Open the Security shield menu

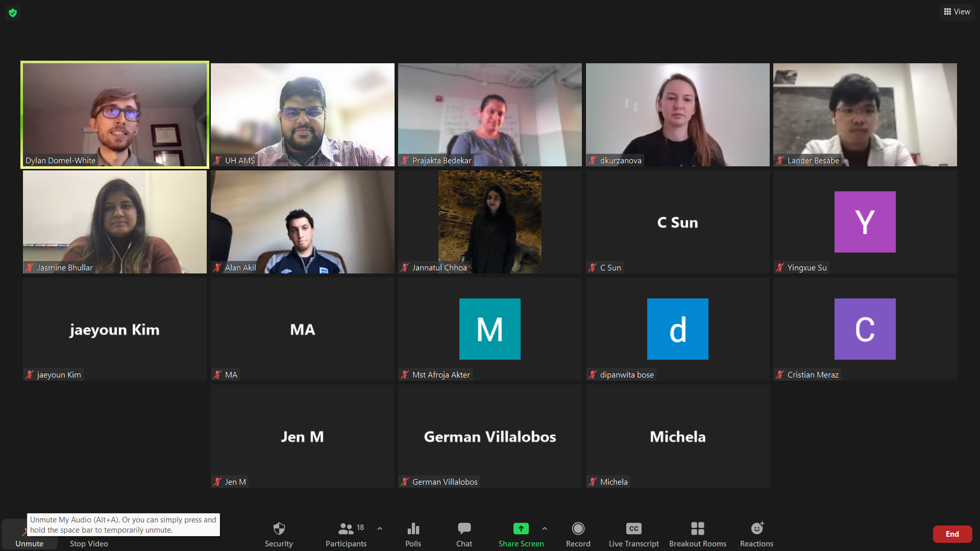pos(279,534)
